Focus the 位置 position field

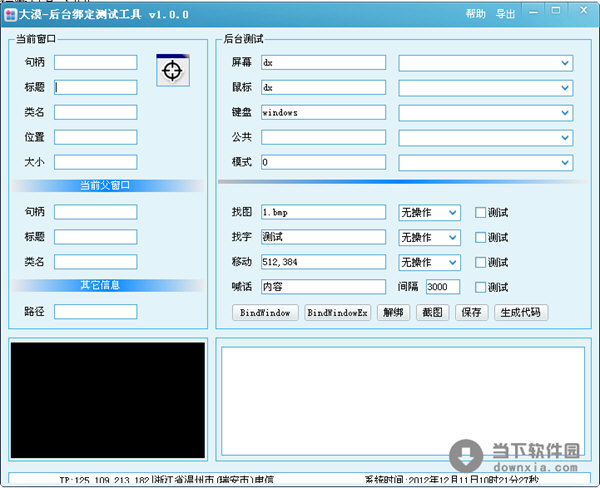[96, 137]
